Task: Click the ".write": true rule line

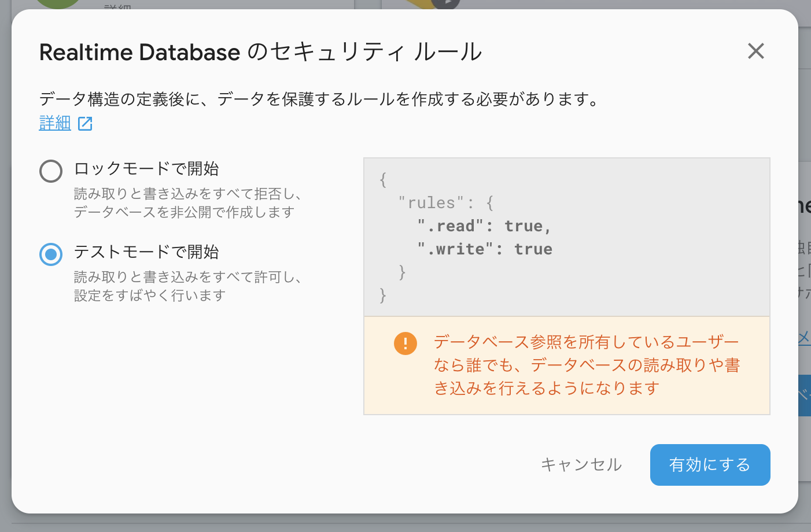Action: (485, 249)
